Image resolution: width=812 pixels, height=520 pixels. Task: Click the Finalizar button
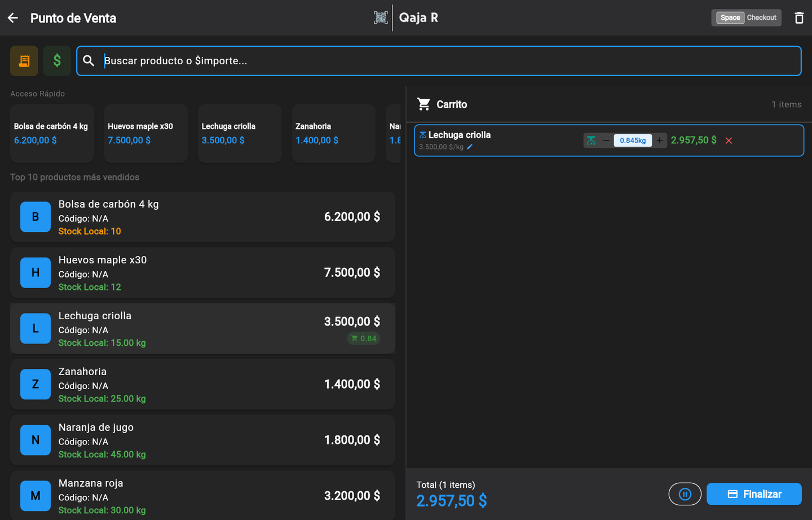[754, 494]
